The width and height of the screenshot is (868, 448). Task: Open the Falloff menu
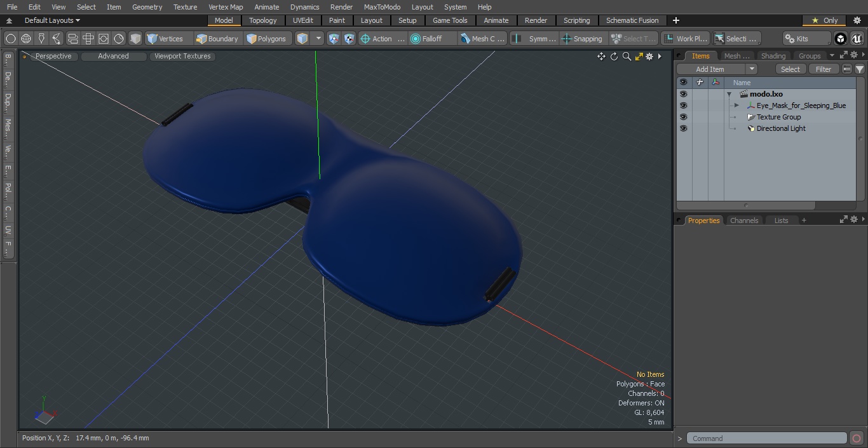pos(432,39)
